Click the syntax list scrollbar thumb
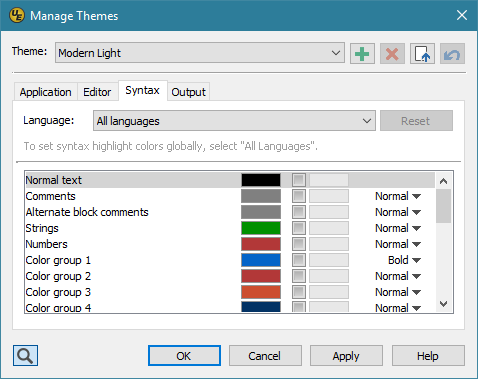 coord(443,206)
